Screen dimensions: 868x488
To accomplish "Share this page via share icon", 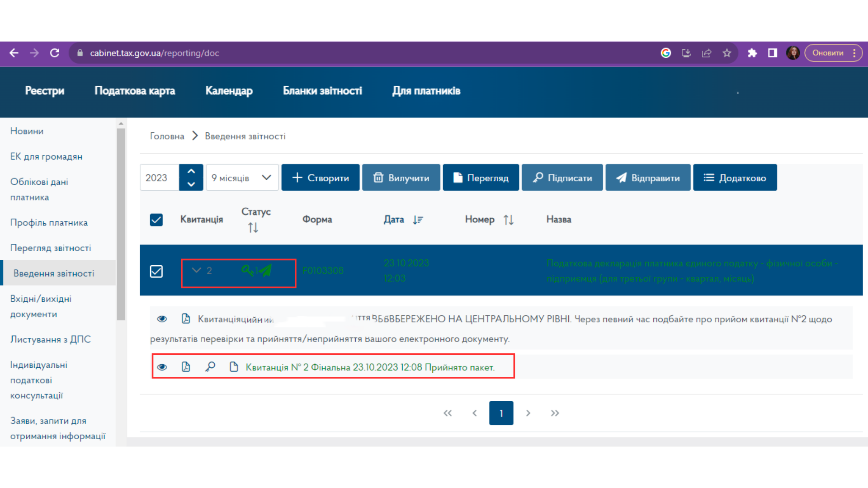I will pos(707,53).
